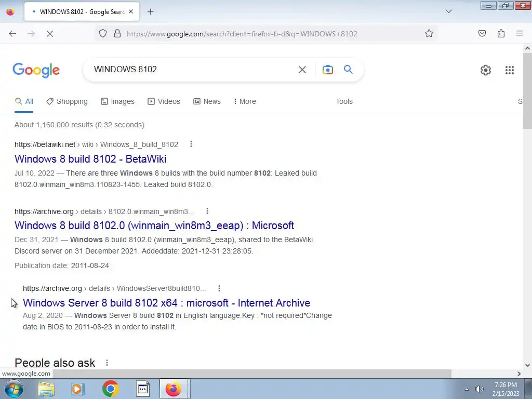
Task: Save page to Pocket icon
Action: coord(482,33)
